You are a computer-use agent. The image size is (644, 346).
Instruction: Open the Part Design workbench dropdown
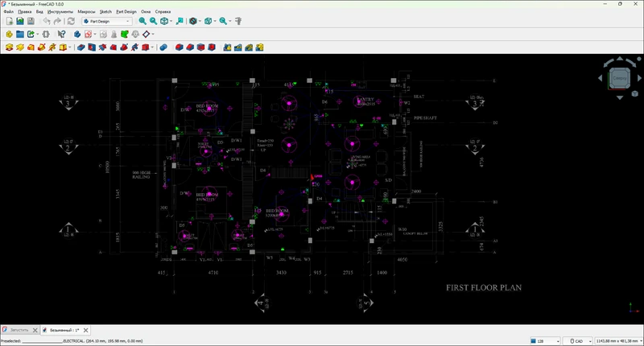pos(106,22)
